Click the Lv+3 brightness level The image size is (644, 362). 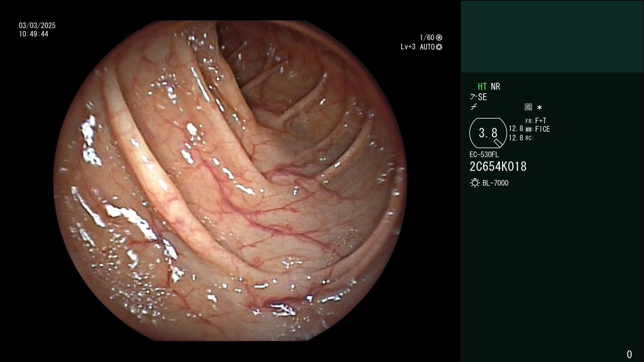[408, 47]
